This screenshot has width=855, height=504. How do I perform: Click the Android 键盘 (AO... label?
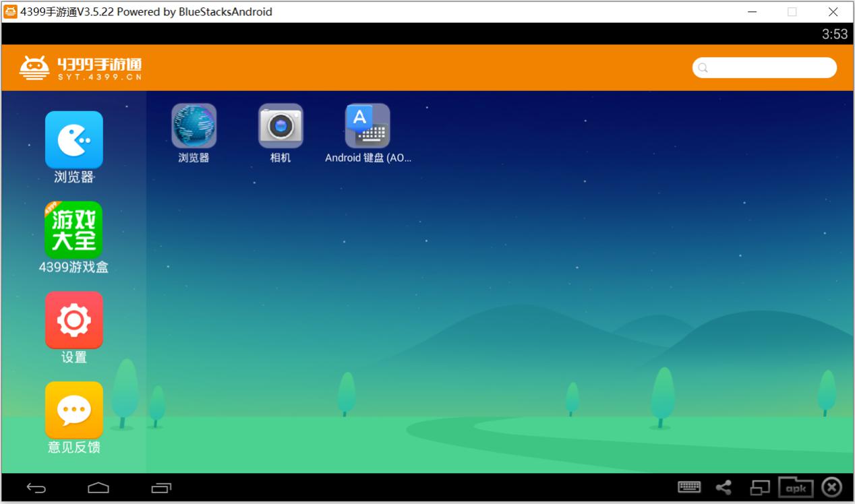[x=368, y=158]
